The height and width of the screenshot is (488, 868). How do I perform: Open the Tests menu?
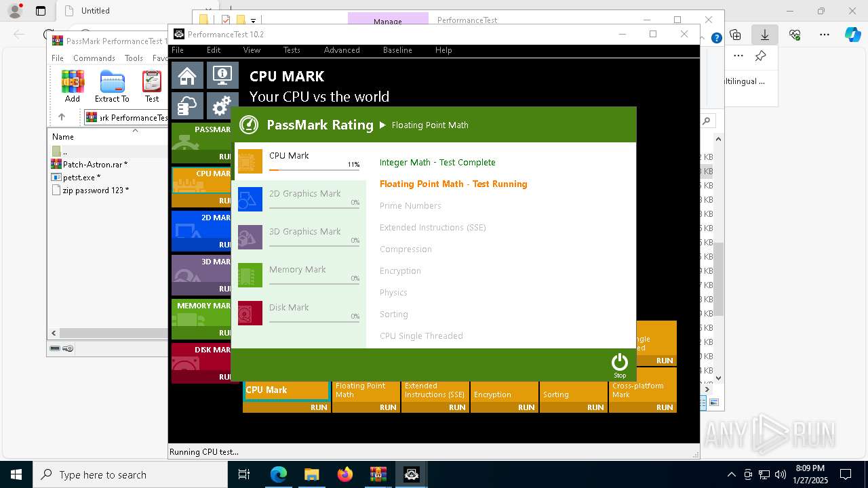[292, 50]
